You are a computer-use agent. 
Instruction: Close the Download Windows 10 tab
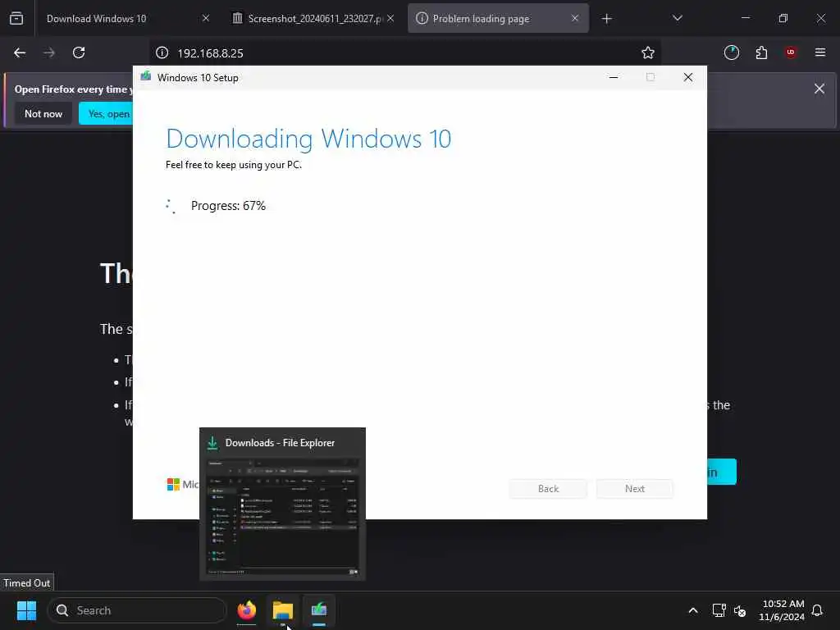click(x=206, y=18)
